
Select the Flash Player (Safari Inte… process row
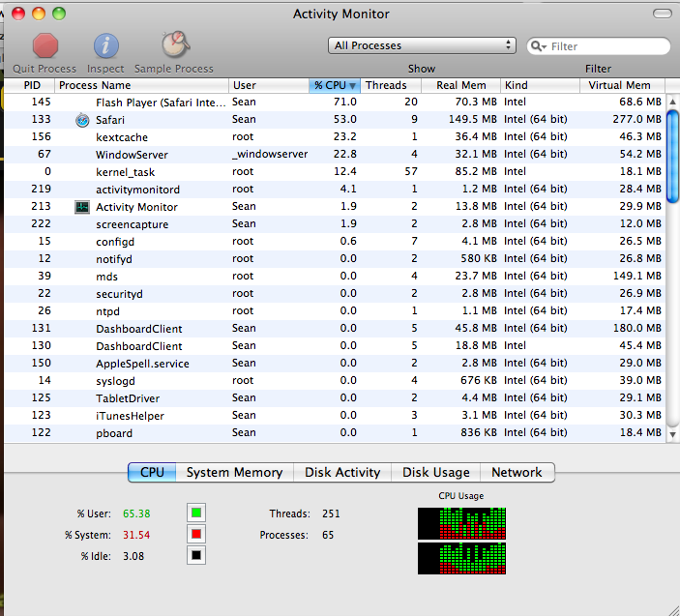click(335, 103)
